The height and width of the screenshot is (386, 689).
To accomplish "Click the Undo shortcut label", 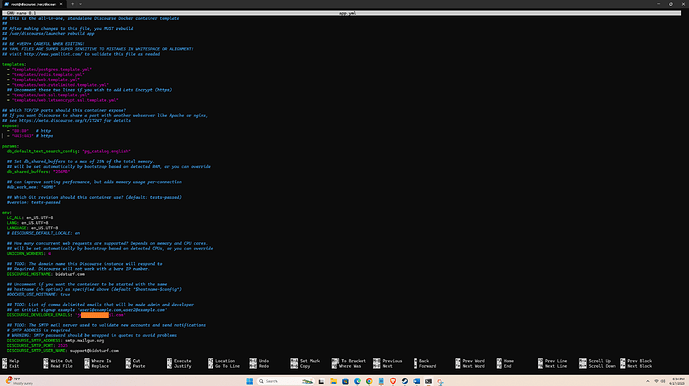I will (264, 361).
